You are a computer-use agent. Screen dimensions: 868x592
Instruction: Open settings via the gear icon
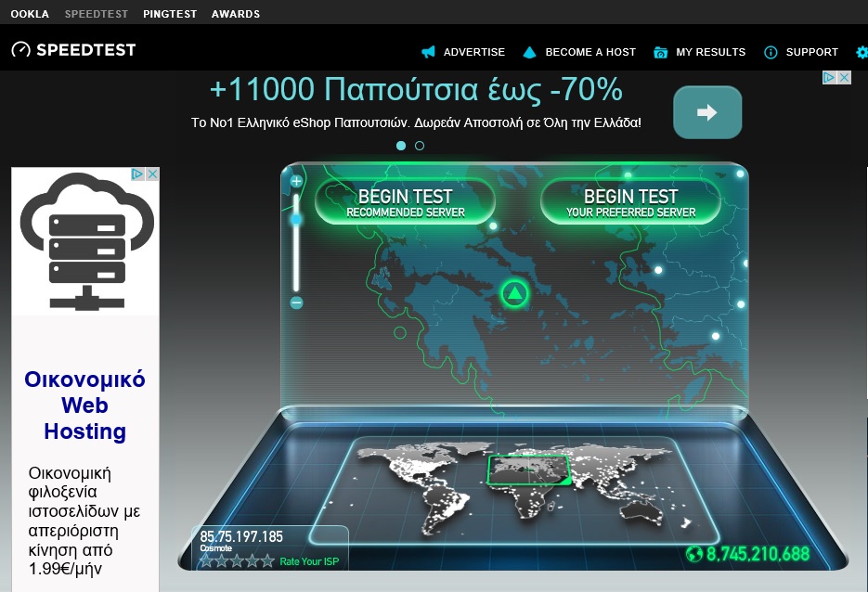862,52
